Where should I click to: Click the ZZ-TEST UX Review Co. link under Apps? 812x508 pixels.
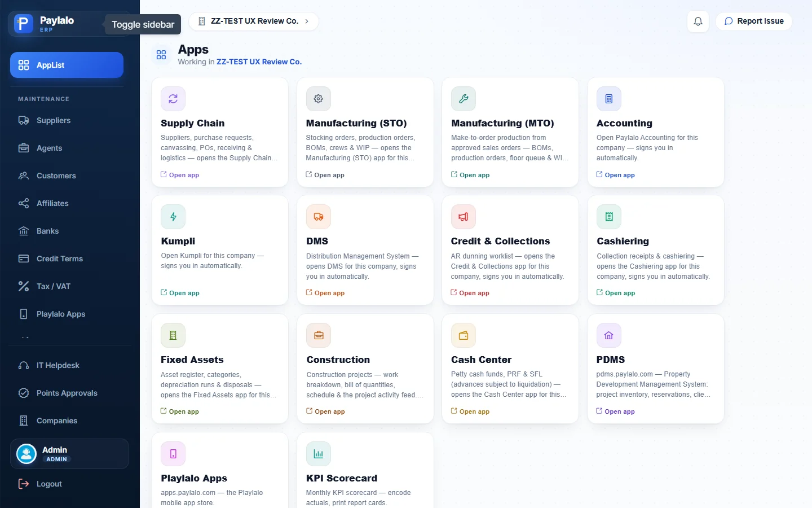pyautogui.click(x=259, y=62)
